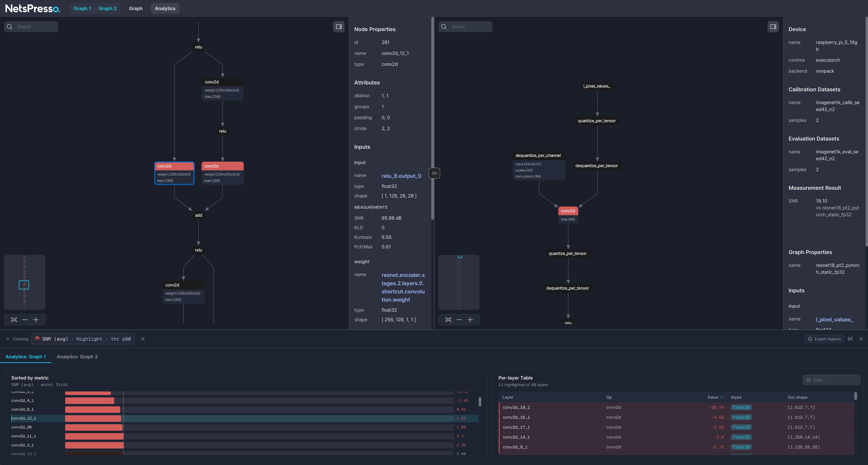Zoom out the right graph with minus

(x=459, y=320)
